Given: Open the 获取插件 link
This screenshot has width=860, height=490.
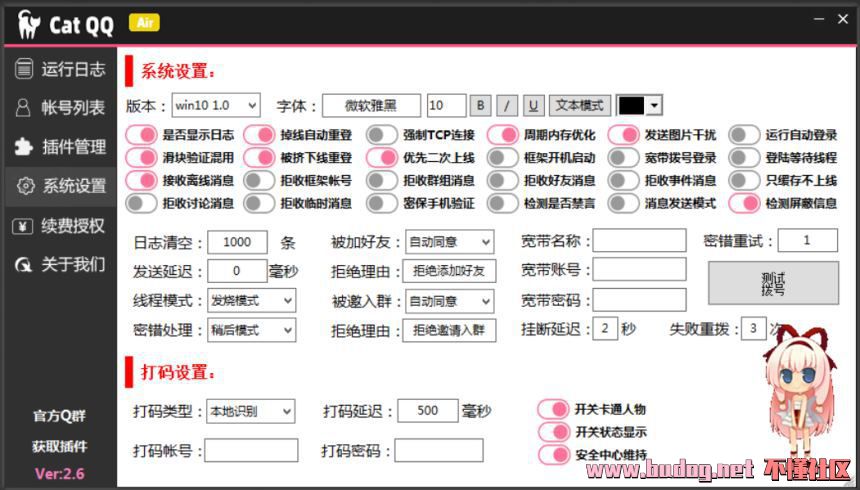Looking at the screenshot, I should coord(59,446).
